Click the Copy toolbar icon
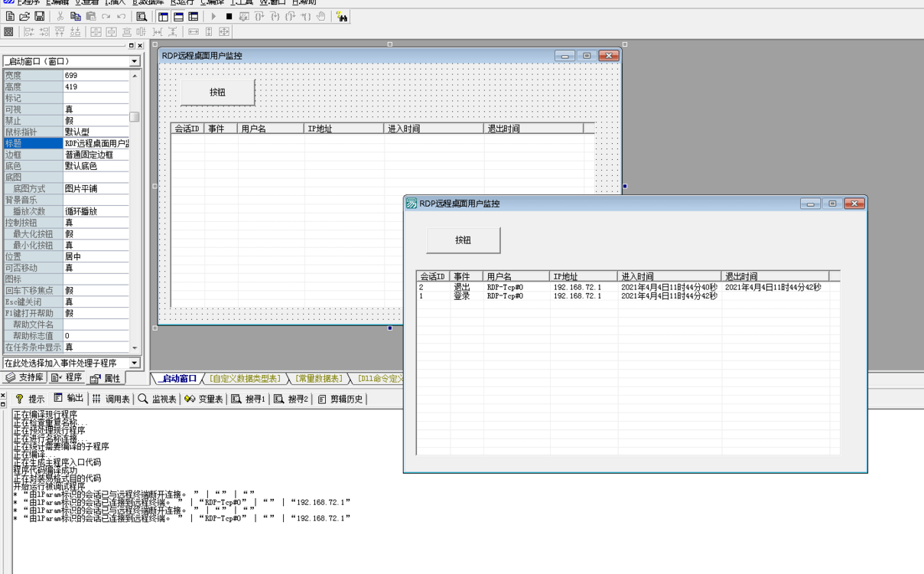 coord(75,17)
